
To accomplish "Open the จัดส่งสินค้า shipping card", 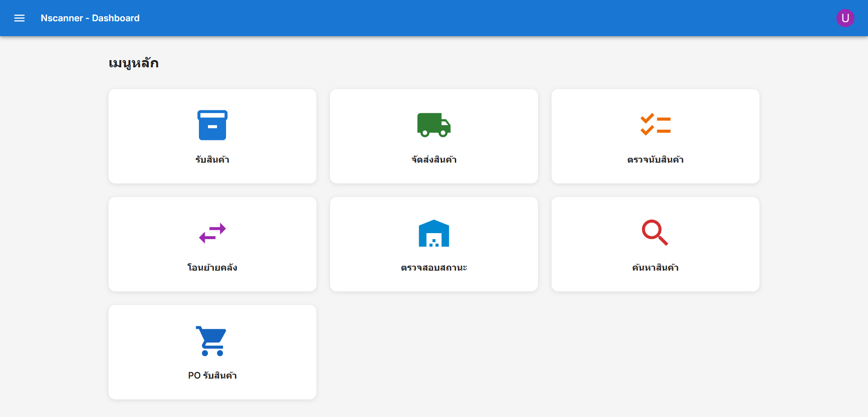I will (434, 136).
